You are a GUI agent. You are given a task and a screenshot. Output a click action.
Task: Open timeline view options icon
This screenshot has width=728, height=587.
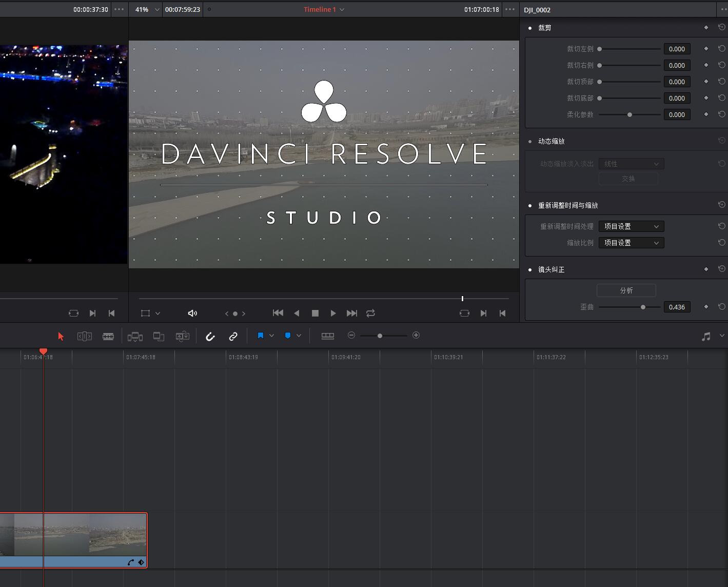(x=328, y=336)
